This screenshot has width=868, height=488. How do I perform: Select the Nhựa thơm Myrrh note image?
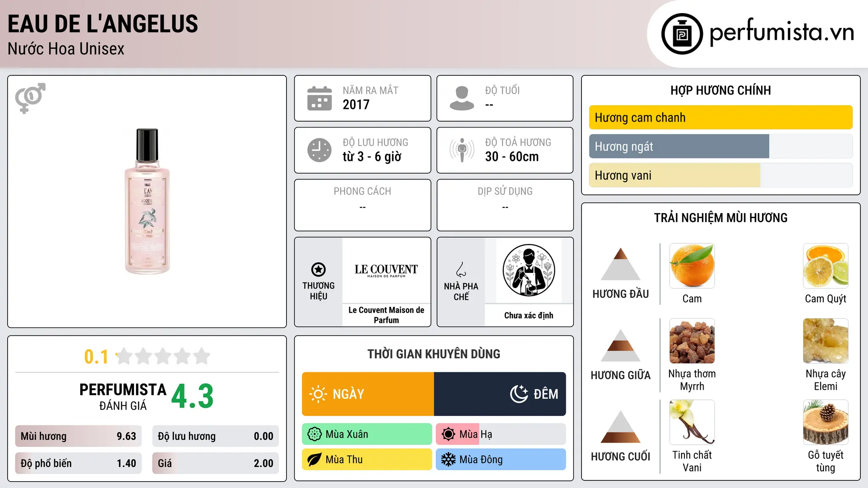(692, 341)
